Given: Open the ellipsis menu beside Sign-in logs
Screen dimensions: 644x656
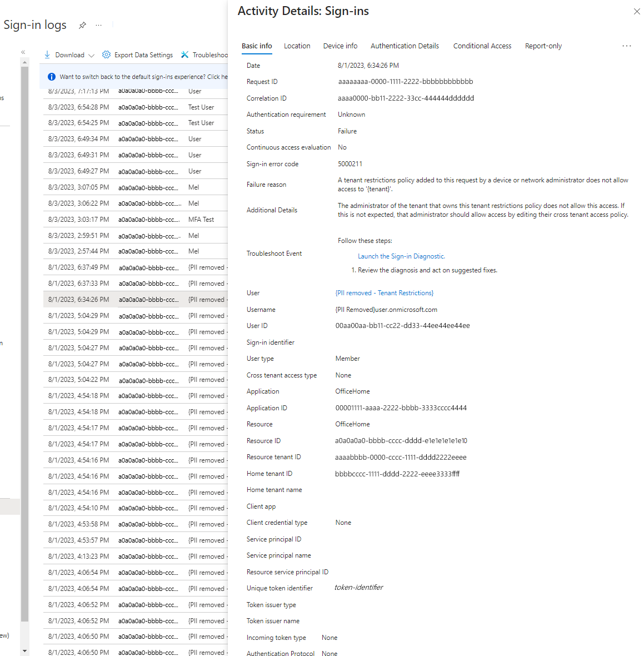Looking at the screenshot, I should click(x=99, y=25).
